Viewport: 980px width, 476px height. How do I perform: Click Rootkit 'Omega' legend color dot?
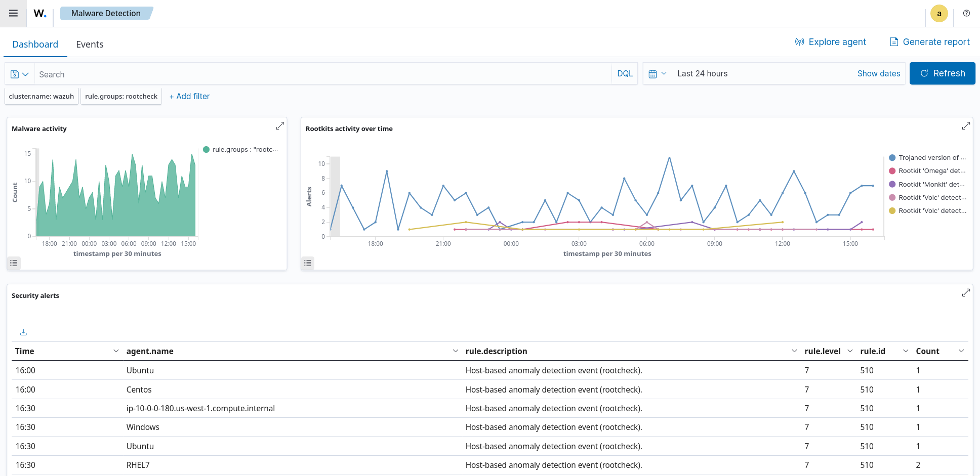coord(892,171)
